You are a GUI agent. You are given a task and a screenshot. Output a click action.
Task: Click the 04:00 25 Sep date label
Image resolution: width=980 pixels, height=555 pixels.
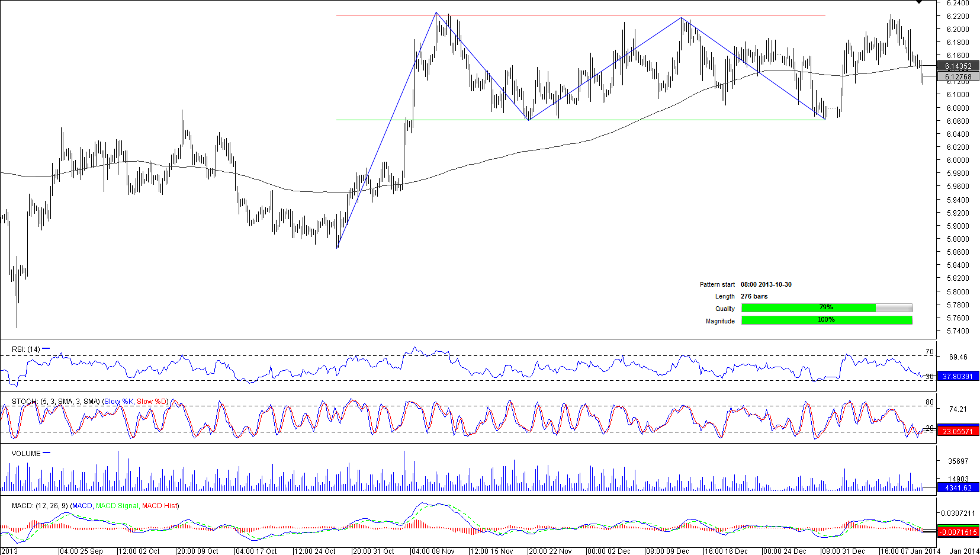[82, 551]
